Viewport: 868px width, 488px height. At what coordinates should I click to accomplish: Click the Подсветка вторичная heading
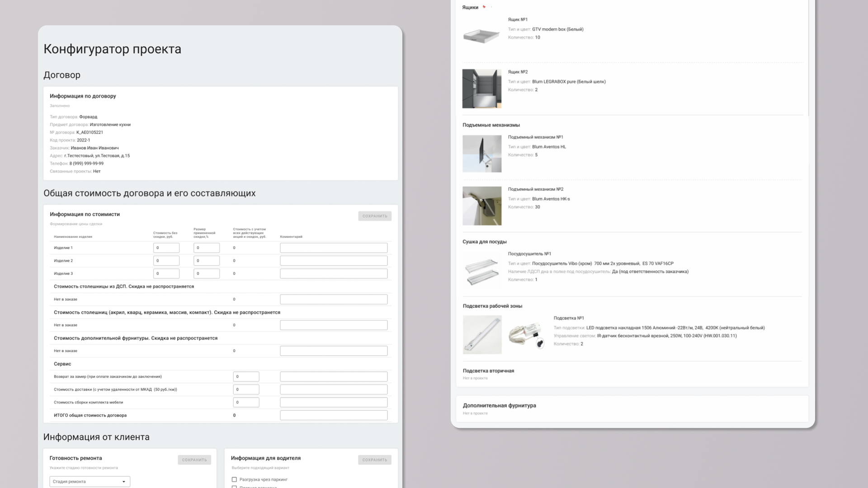pyautogui.click(x=488, y=371)
